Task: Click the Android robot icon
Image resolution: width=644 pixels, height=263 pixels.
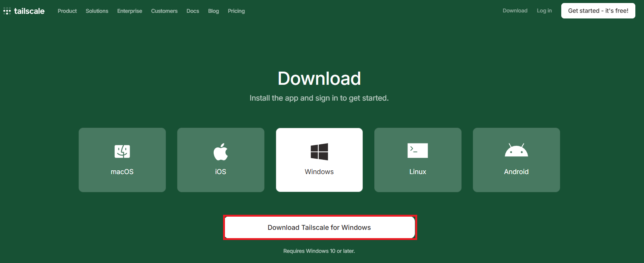Action: (x=516, y=150)
